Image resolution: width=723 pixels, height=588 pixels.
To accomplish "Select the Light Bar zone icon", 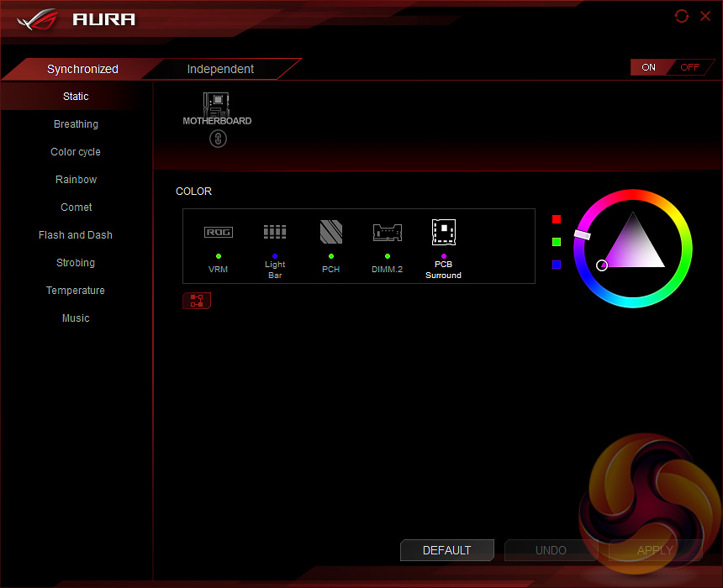I will 275,232.
